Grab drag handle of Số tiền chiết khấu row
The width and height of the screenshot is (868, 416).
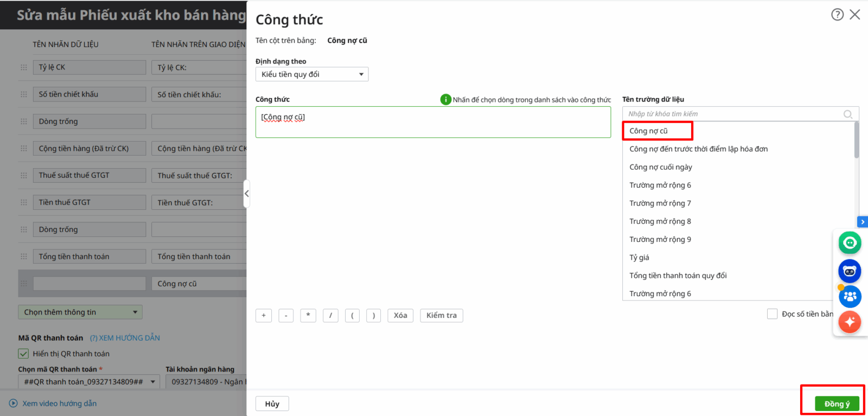24,94
